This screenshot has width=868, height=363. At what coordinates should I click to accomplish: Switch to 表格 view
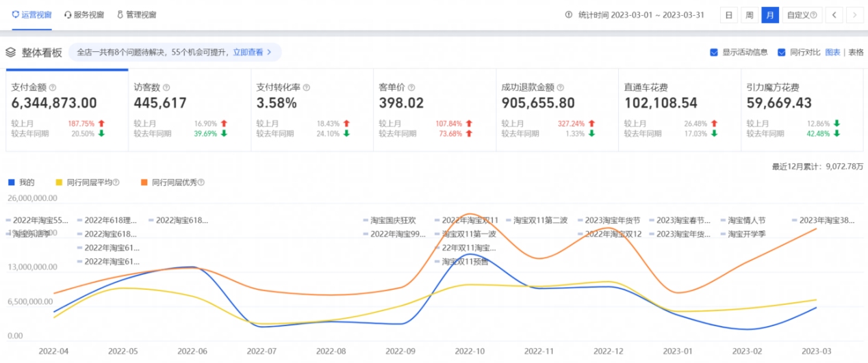[x=856, y=52]
